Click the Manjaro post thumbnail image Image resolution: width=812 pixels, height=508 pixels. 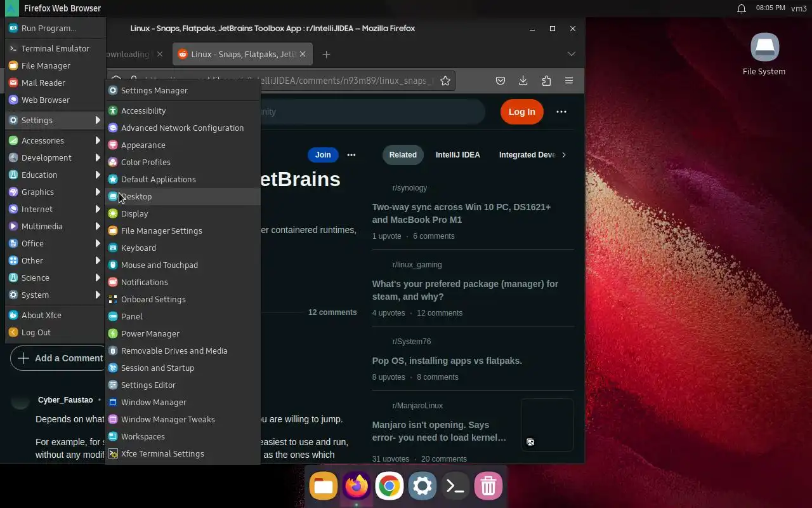[x=547, y=425]
